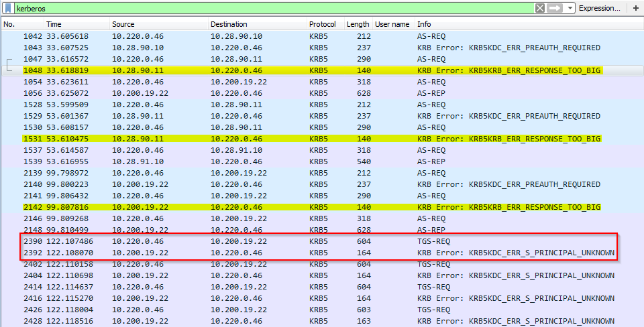The height and width of the screenshot is (327, 644).
Task: Select packet 1048 RESPONSE_TOO_BIG row
Action: point(323,70)
